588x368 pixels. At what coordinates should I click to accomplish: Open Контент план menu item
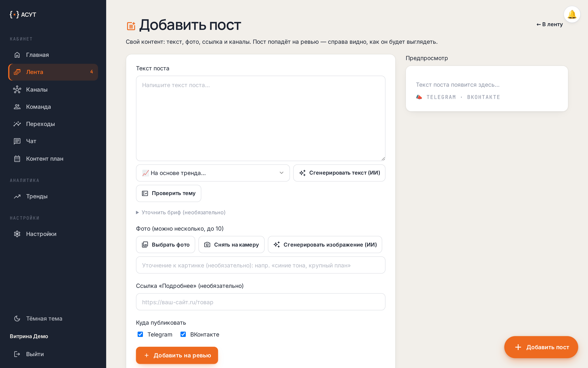pyautogui.click(x=53, y=159)
